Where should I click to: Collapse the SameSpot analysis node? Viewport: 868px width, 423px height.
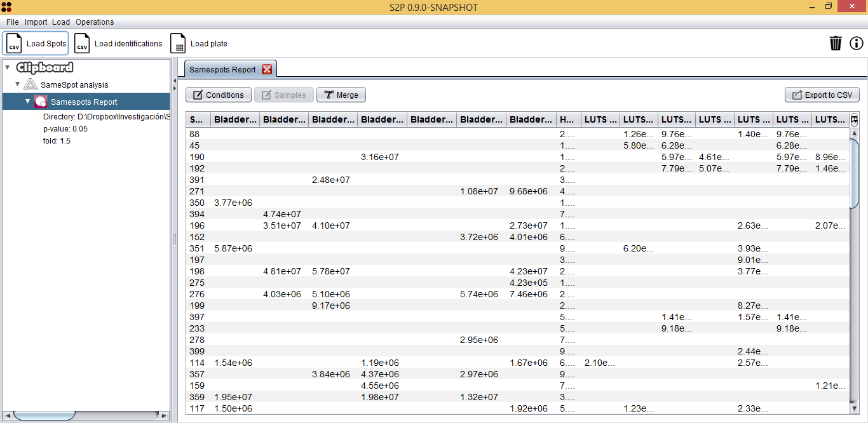(18, 84)
